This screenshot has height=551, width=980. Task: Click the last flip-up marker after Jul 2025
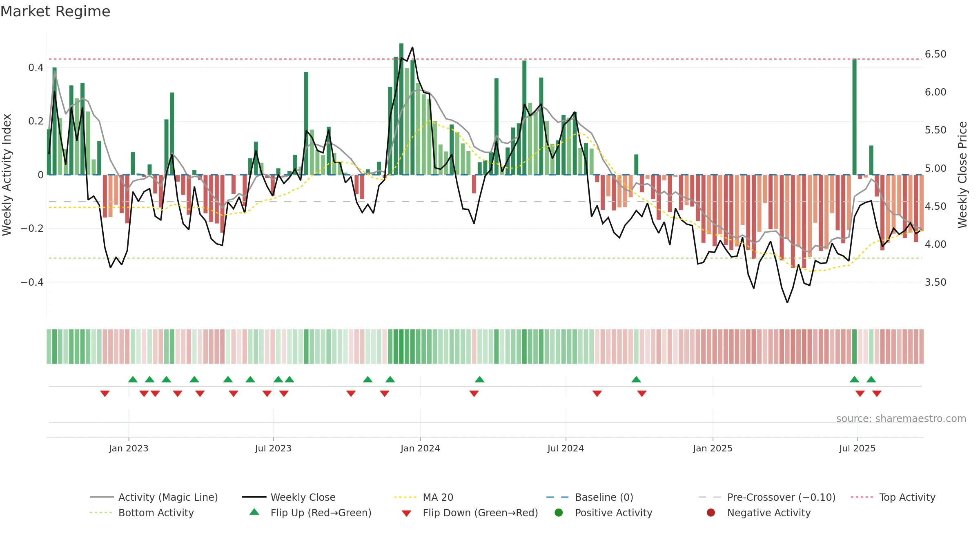click(871, 379)
